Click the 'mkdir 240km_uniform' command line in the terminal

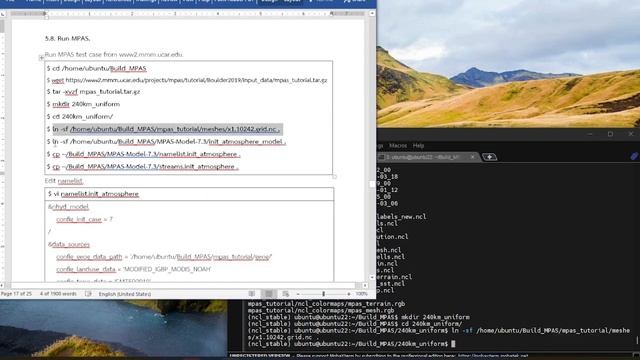point(359,317)
